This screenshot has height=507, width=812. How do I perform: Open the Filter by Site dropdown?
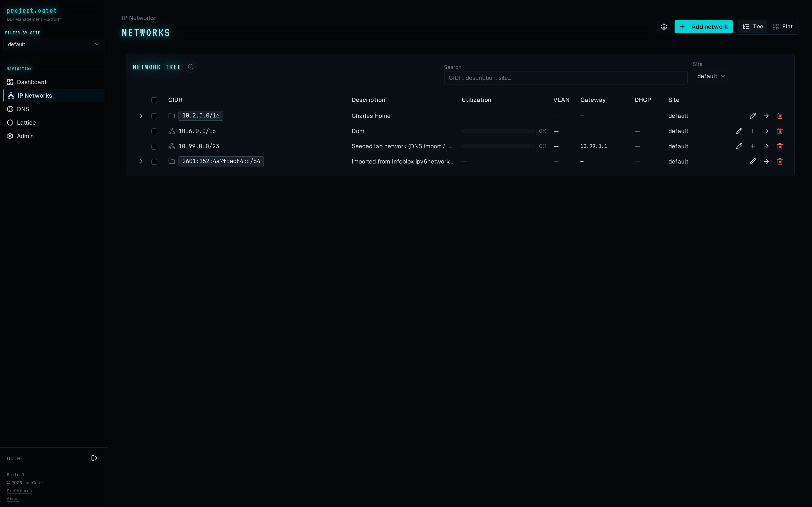(53, 44)
